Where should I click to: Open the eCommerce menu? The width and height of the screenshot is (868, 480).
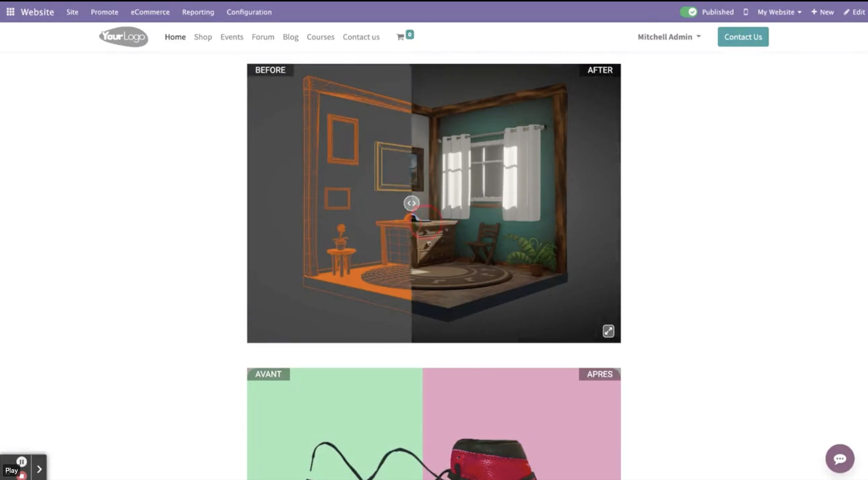[x=150, y=12]
